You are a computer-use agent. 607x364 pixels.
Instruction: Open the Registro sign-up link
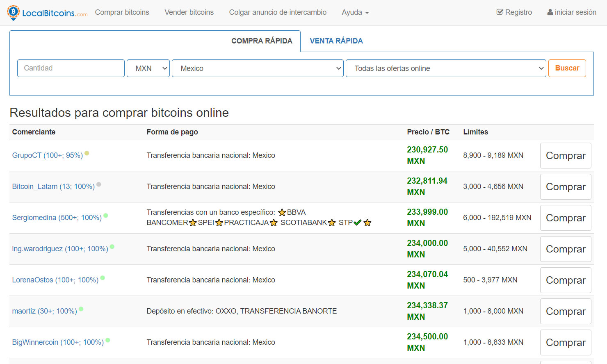click(514, 12)
